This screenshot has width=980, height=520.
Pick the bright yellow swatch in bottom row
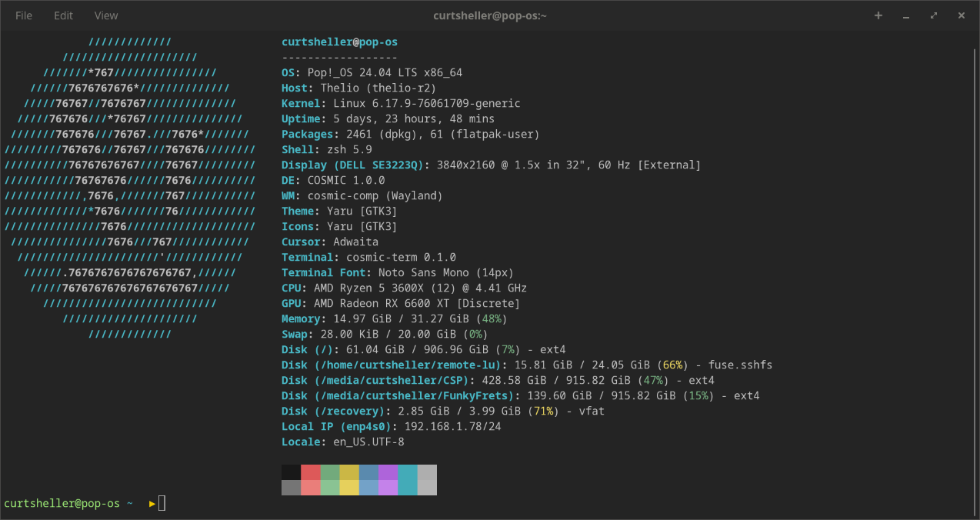click(x=349, y=488)
